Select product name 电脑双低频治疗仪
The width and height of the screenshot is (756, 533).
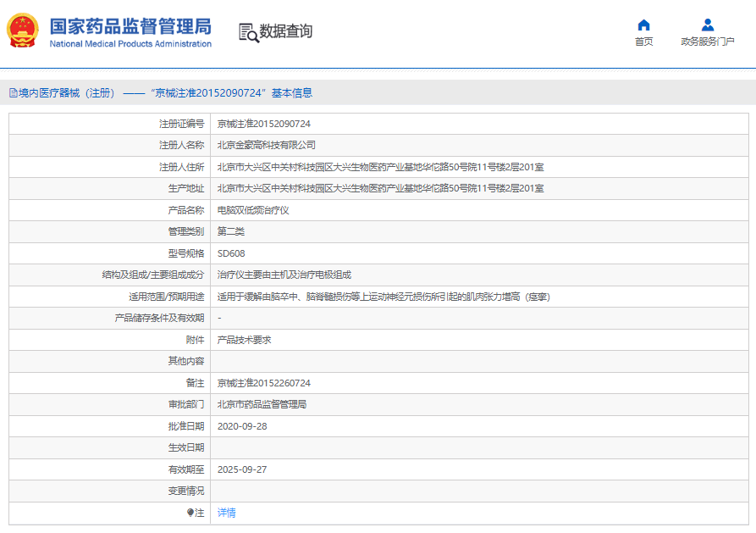253,210
